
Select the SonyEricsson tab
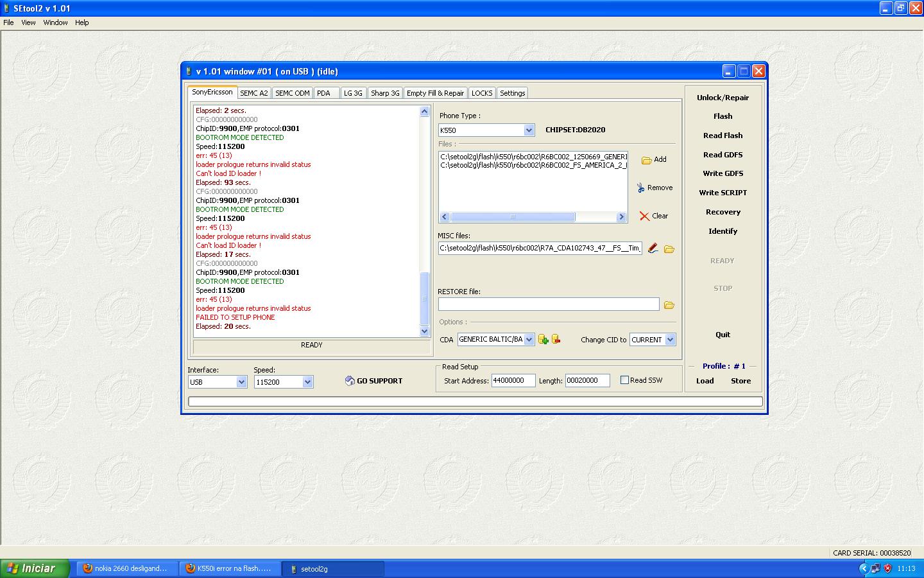pos(212,92)
